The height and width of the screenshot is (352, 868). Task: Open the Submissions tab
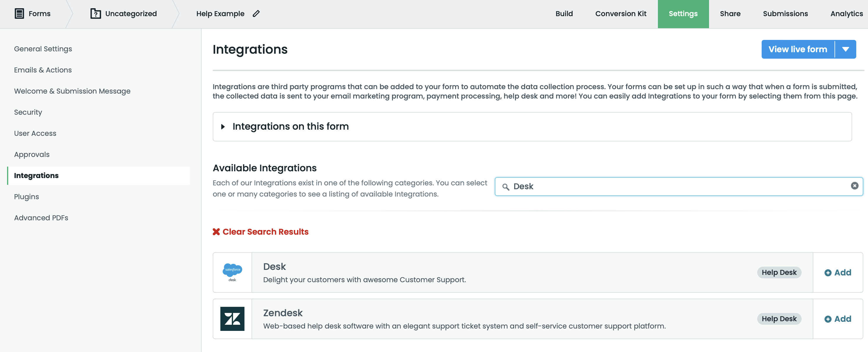pos(785,13)
